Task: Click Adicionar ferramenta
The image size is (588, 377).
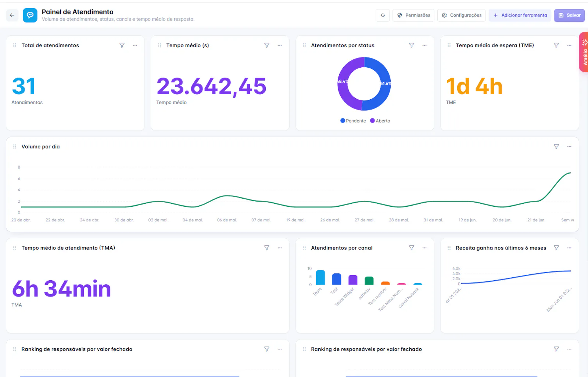Action: 520,15
